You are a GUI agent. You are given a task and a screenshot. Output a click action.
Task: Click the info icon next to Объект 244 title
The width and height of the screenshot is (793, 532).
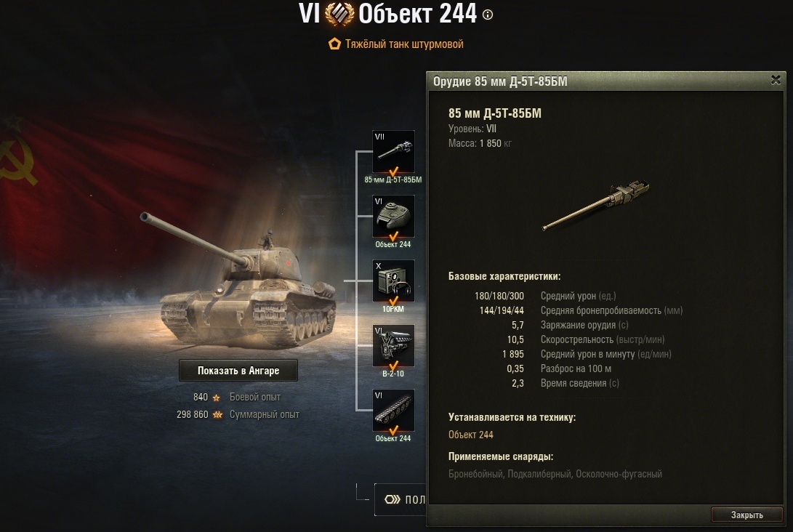click(488, 15)
